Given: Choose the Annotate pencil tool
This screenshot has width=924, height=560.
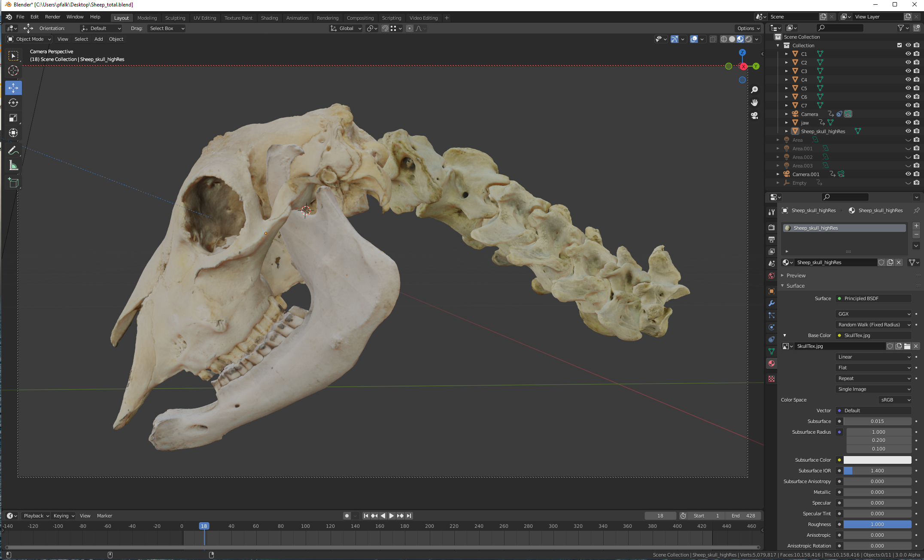Looking at the screenshot, I should tap(13, 150).
